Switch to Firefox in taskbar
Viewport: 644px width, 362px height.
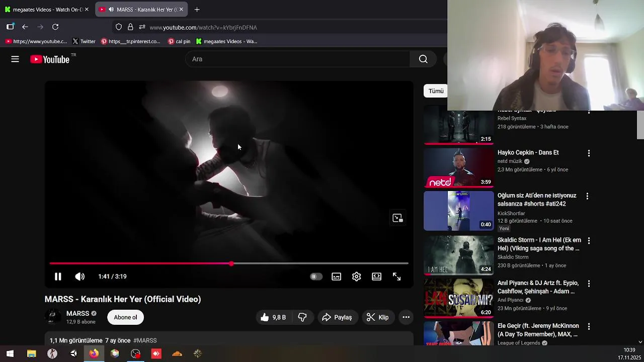point(94,353)
